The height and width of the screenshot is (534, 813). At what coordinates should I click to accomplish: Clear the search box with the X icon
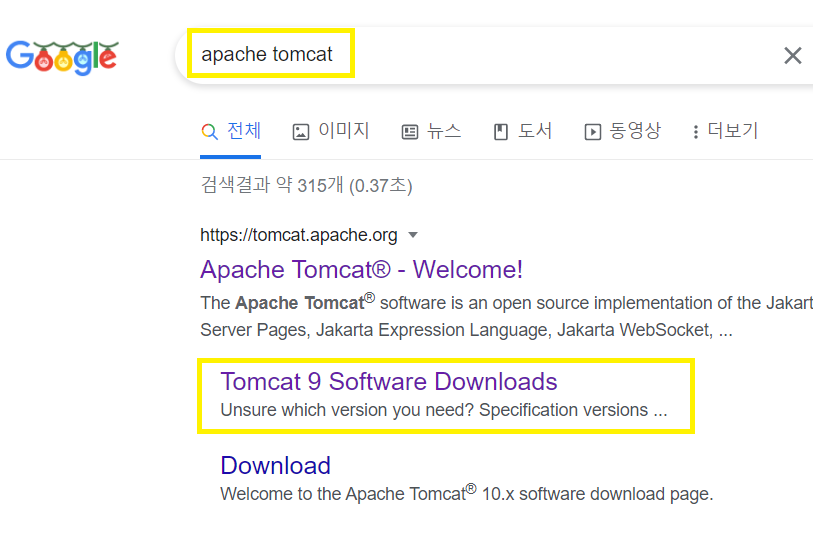click(x=792, y=55)
